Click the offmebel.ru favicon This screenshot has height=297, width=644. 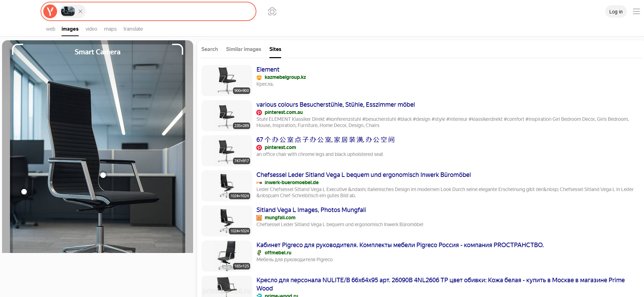pos(259,253)
